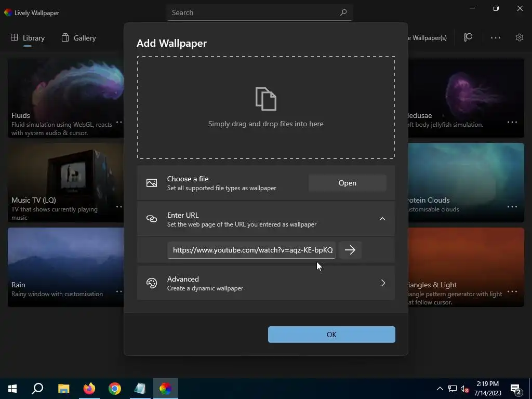Click the Wallpaper(s) button in toolbar
This screenshot has height=399, width=532.
(x=428, y=38)
